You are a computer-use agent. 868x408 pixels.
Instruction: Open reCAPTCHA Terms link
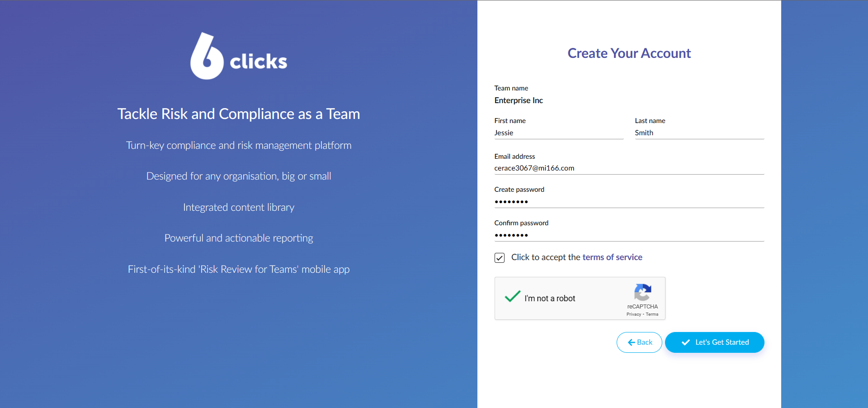[652, 314]
